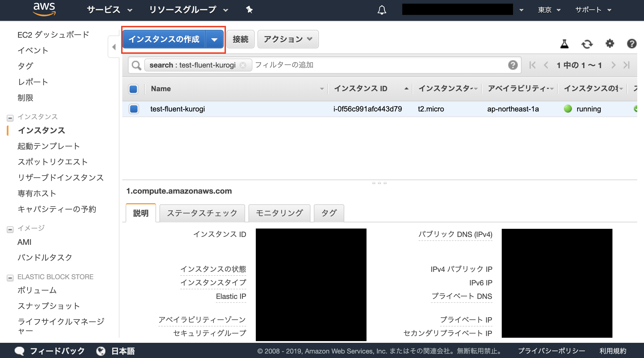Check the select-all instances checkbox
The width and height of the screenshot is (644, 358).
point(133,89)
